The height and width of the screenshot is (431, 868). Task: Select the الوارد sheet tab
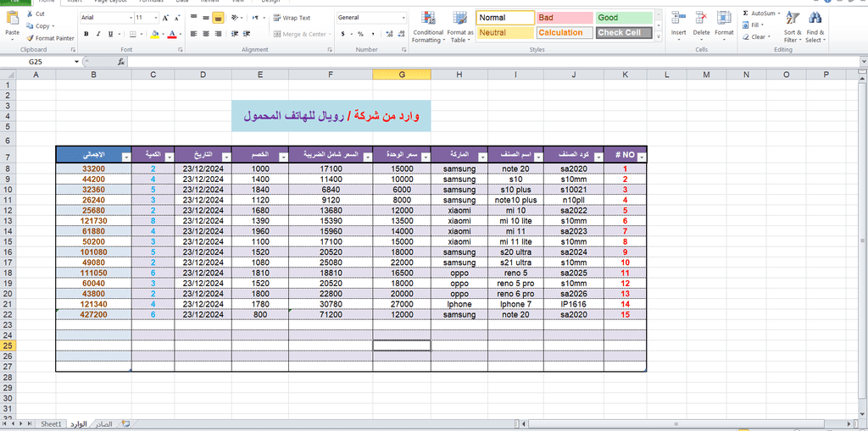[x=78, y=424]
